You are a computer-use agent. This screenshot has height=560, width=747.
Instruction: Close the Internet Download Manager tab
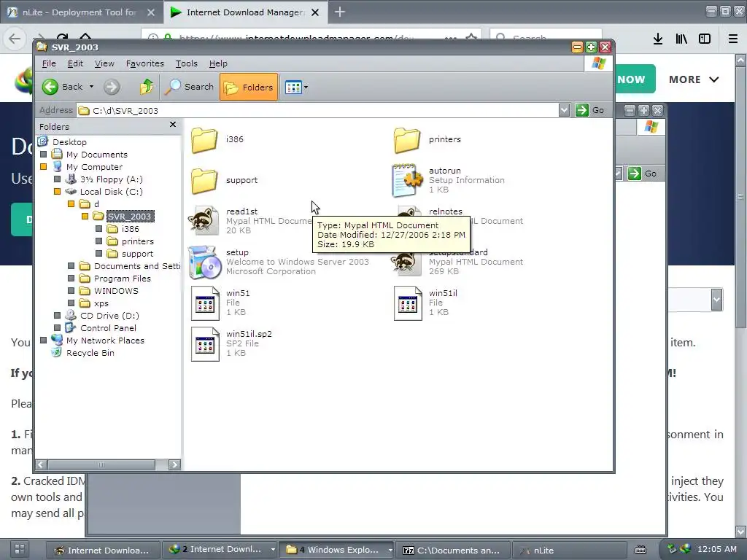pyautogui.click(x=315, y=12)
